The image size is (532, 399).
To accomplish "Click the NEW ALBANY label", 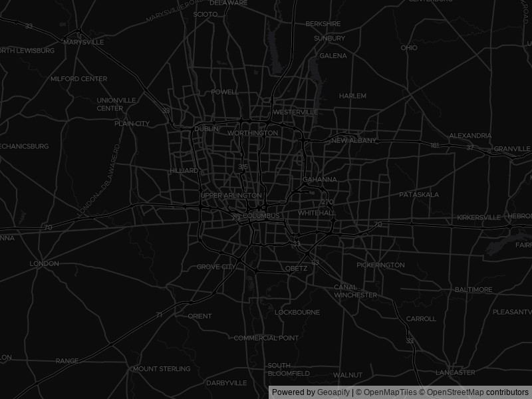I will pyautogui.click(x=354, y=140).
